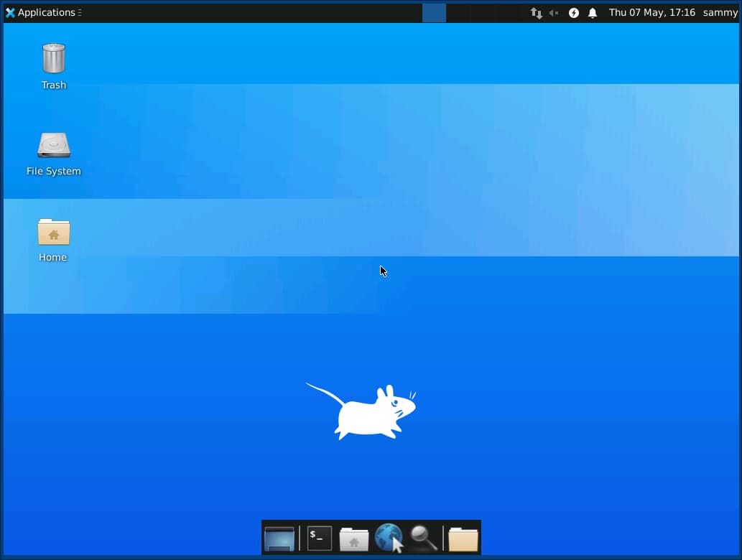Viewport: 742px width, 560px height.
Task: Click Show Desktop in the dock
Action: [x=279, y=538]
